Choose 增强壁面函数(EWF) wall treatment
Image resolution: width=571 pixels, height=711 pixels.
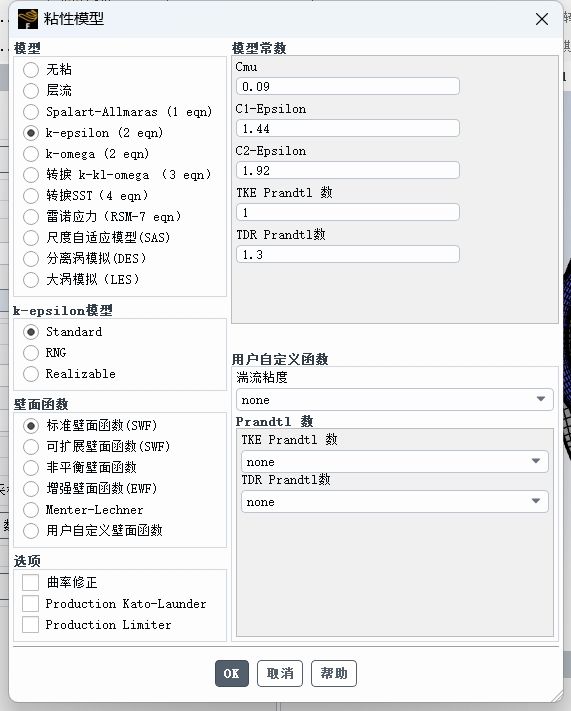[x=31, y=488]
